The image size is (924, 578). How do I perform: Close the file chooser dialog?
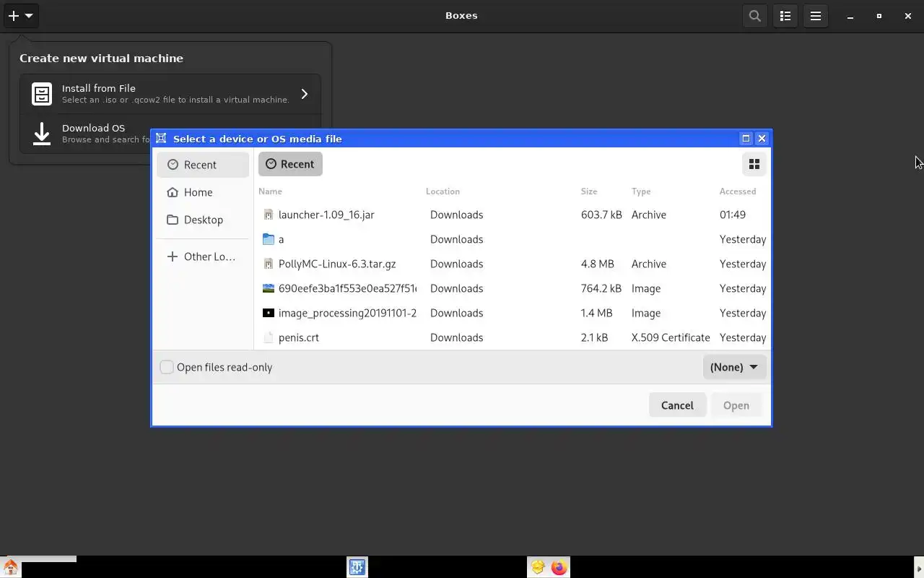tap(762, 139)
